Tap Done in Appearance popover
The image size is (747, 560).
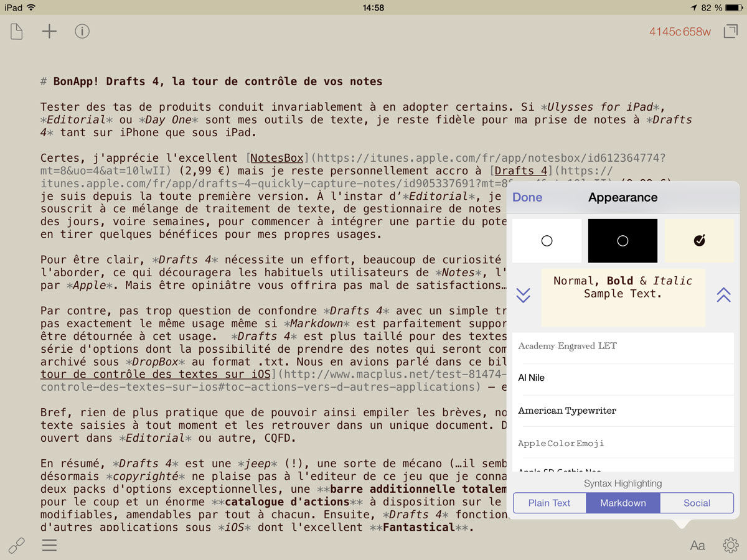(x=527, y=197)
